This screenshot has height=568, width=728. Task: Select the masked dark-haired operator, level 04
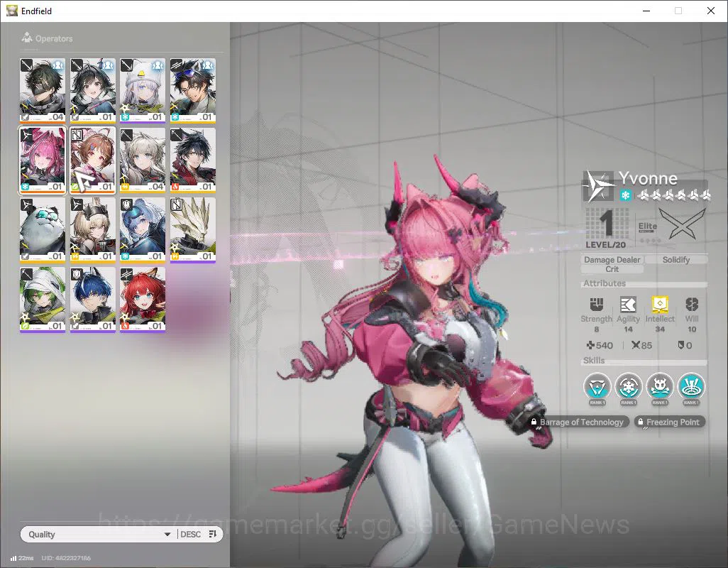point(43,91)
